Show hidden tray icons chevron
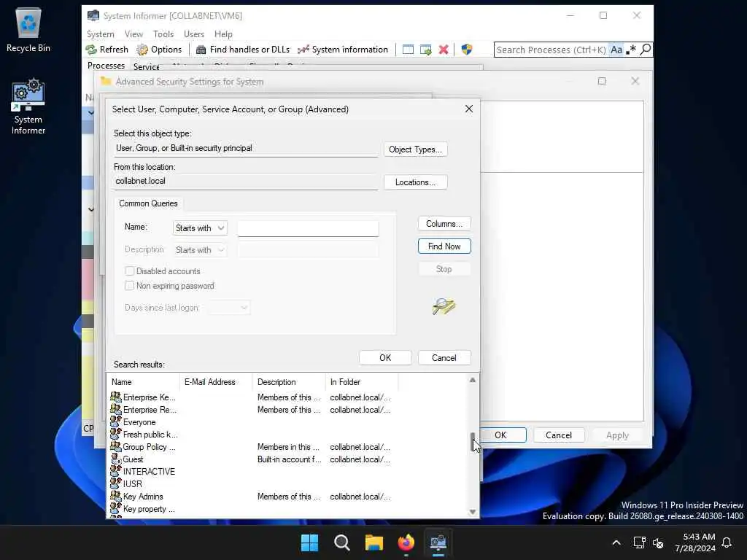The image size is (747, 560). (x=616, y=542)
